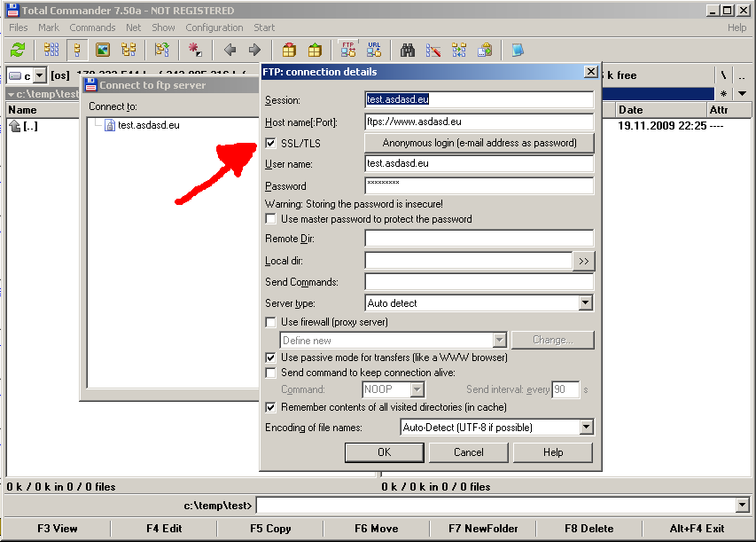Click the parent directory up-arrow icon

15,126
